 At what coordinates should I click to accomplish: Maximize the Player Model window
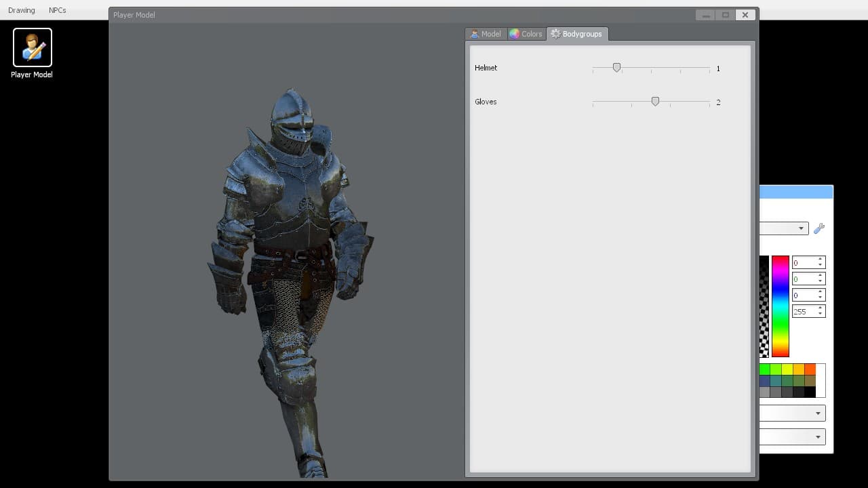click(x=725, y=15)
